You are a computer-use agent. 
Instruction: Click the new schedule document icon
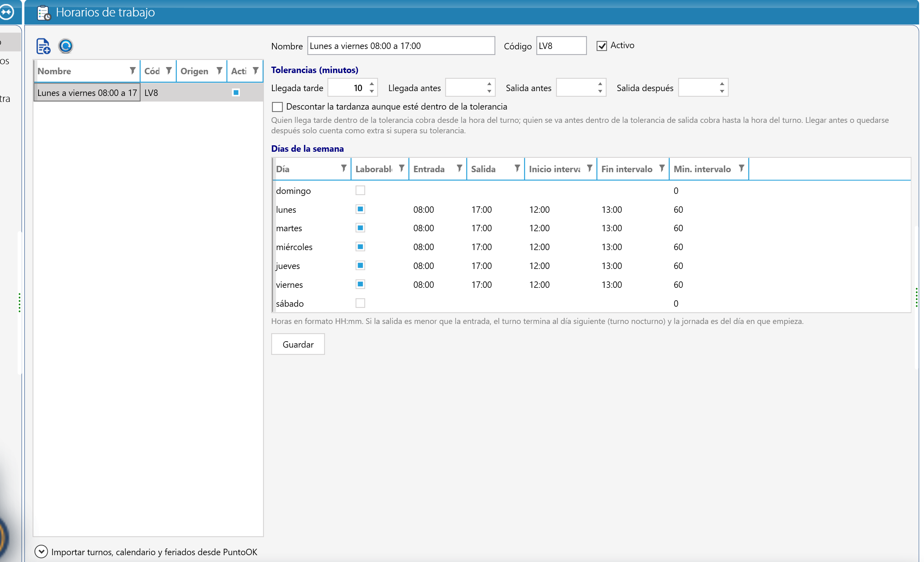(43, 46)
